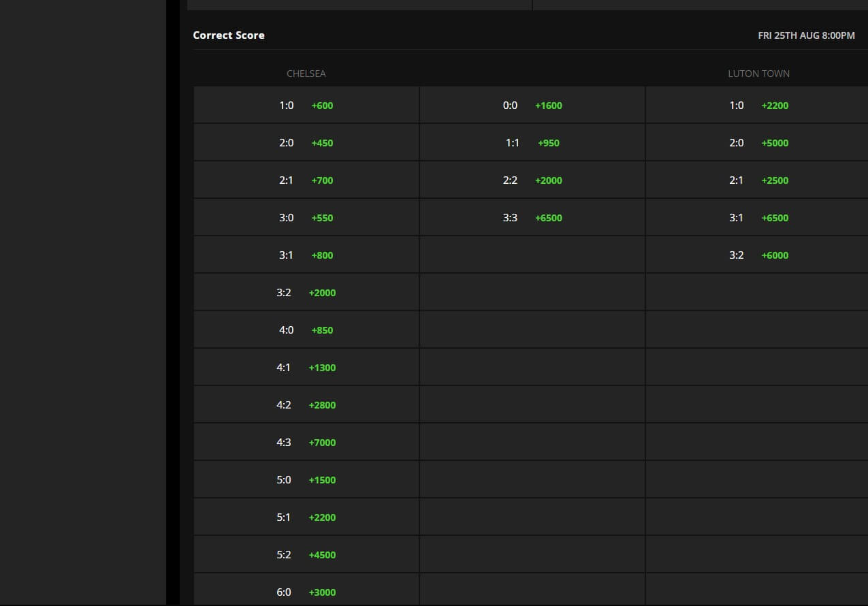The image size is (868, 606).
Task: Choose the 3:3 draw at +6500
Action: click(x=532, y=218)
